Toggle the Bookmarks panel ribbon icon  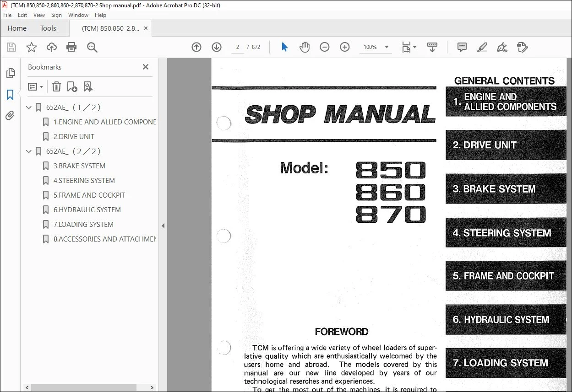point(10,95)
